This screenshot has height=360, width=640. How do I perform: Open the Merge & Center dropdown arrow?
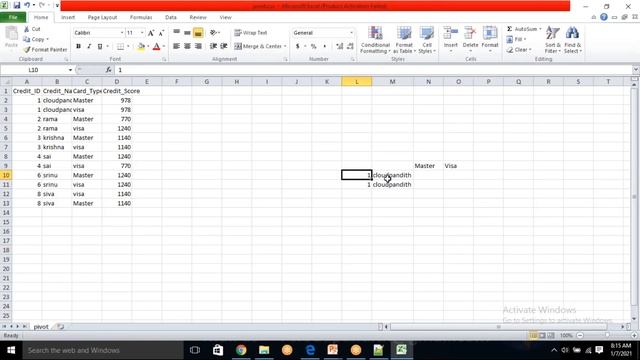click(x=285, y=47)
